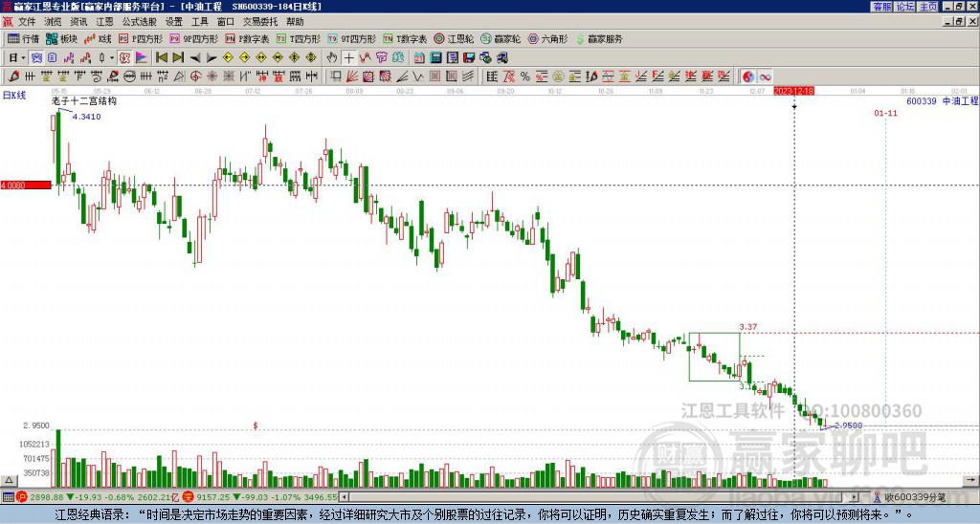Click horizontal scrollbar right arrow
This screenshot has width=980, height=524.
tap(855, 497)
